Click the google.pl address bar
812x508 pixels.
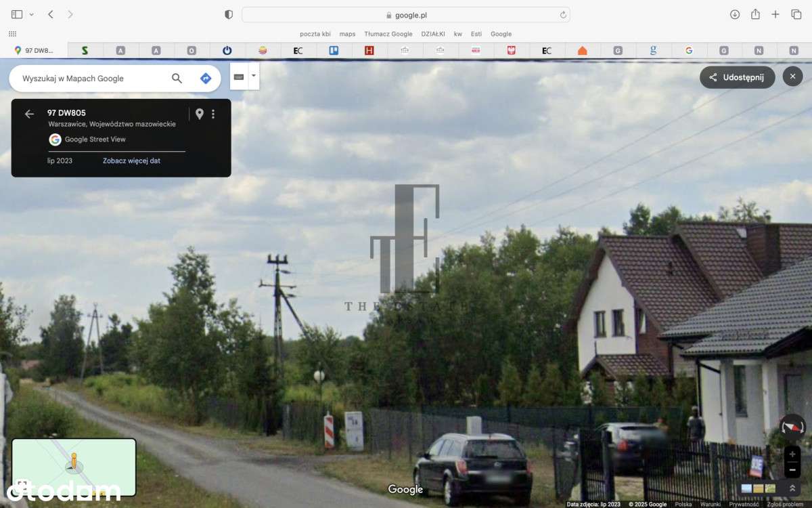tap(406, 15)
